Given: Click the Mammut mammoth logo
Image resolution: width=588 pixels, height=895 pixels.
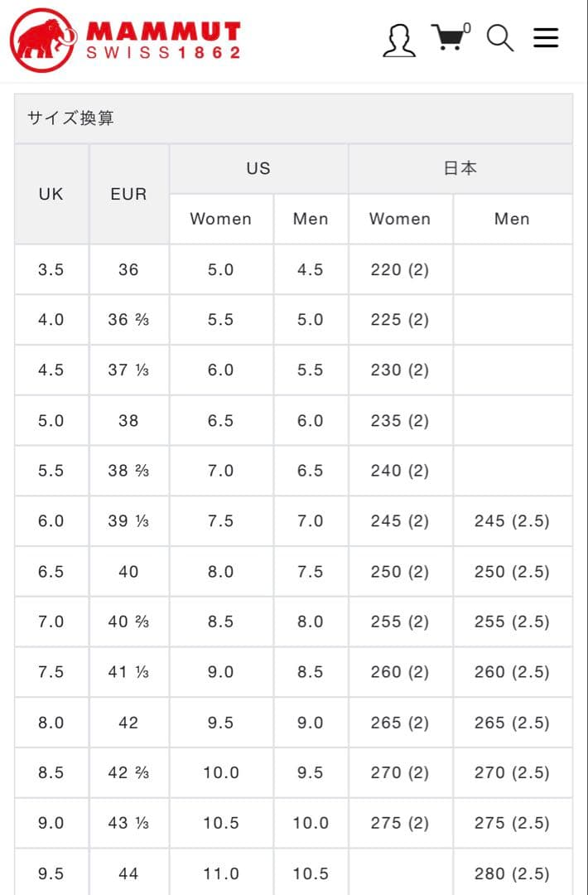Looking at the screenshot, I should [x=43, y=40].
